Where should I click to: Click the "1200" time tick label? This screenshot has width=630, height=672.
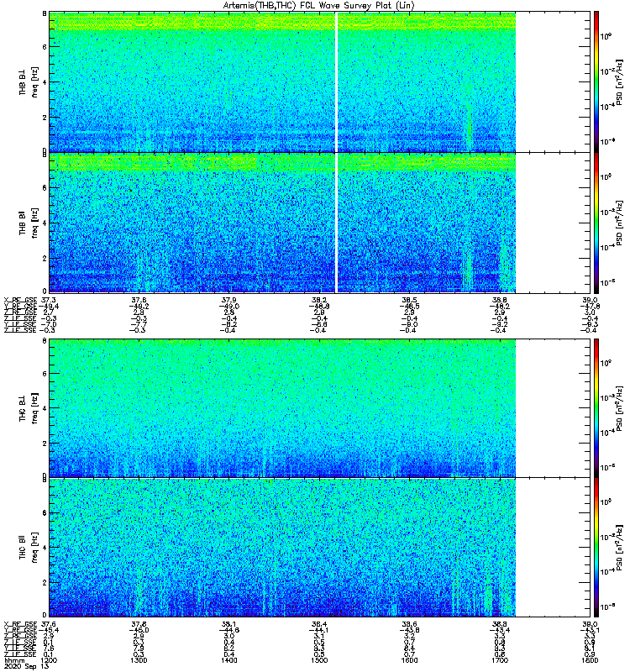coord(49,660)
